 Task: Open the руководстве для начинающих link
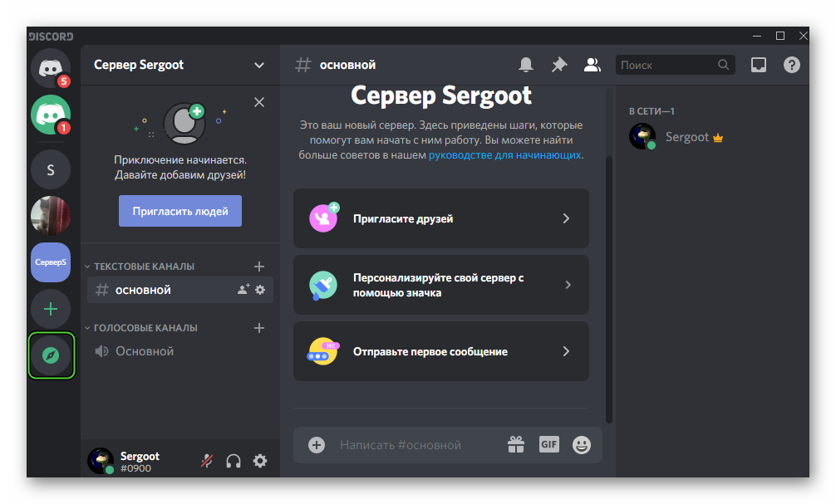tap(504, 154)
